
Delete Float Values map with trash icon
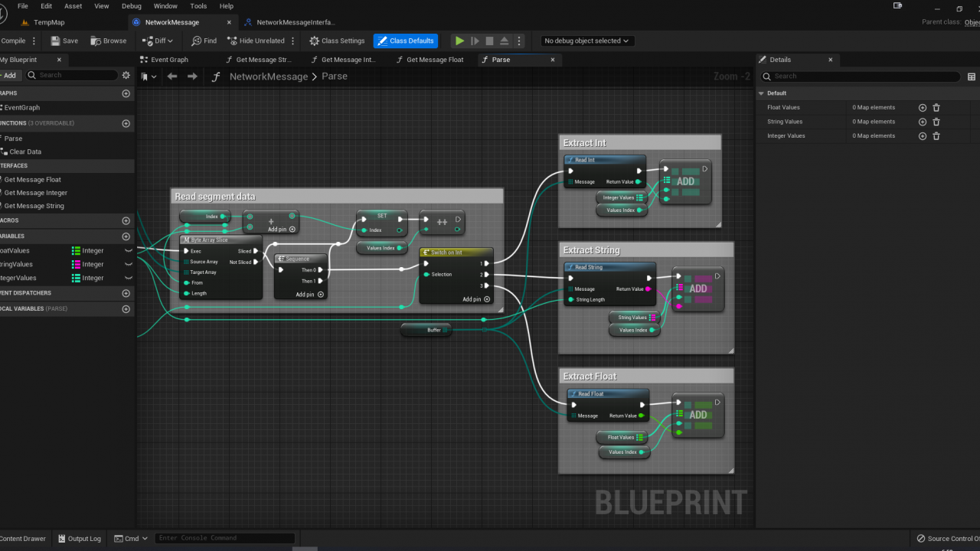click(936, 108)
